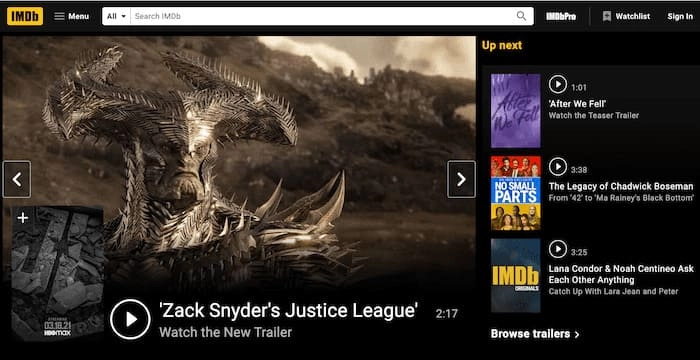Click From '42' to 'Ma Rainey's Black Bottom' text
The image size is (700, 360).
click(x=621, y=198)
